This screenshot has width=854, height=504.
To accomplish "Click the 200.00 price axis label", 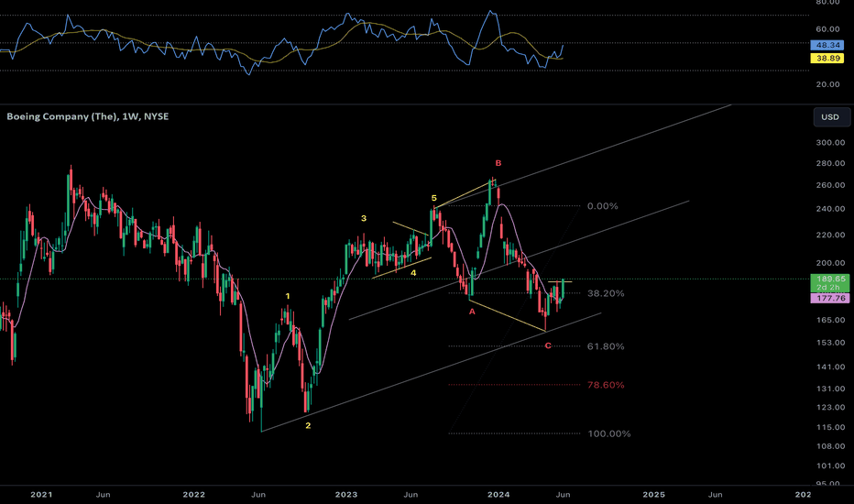I will (830, 263).
